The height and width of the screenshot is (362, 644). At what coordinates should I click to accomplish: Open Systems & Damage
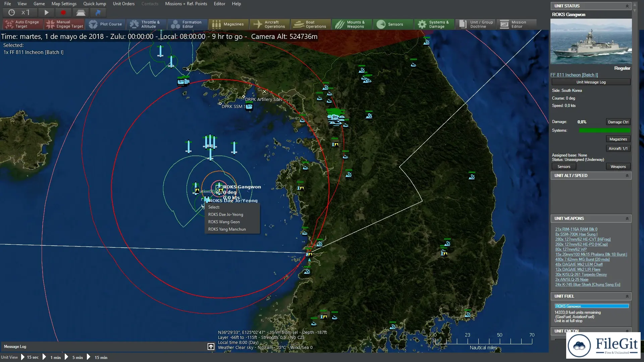tap(434, 24)
